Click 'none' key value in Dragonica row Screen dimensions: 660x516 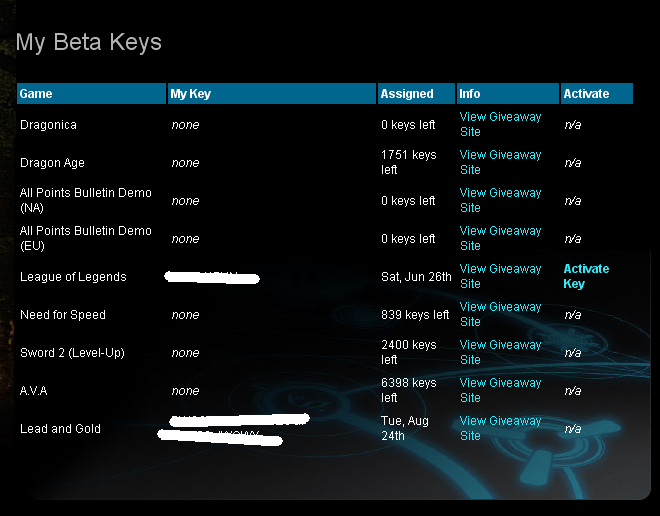click(185, 125)
